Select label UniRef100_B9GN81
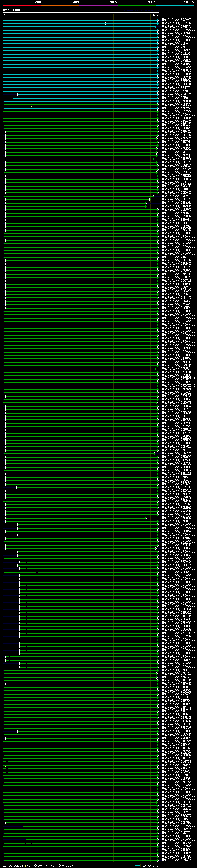The image size is (197, 868). [177, 64]
